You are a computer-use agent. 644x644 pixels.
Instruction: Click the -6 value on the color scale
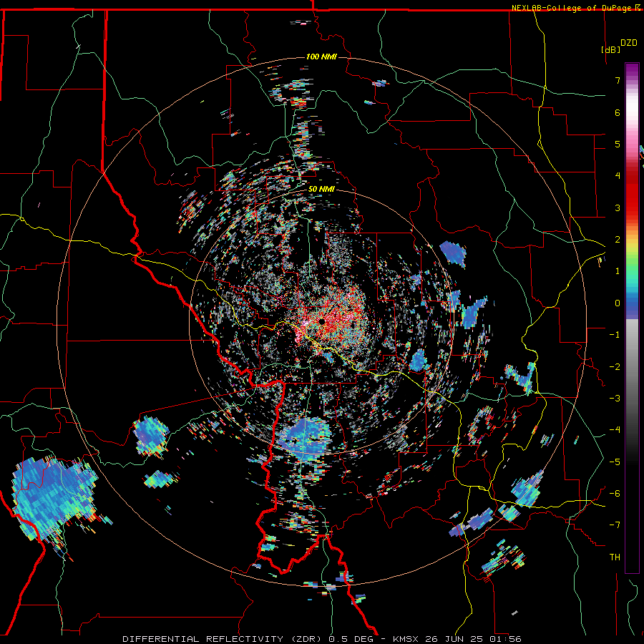[615, 493]
